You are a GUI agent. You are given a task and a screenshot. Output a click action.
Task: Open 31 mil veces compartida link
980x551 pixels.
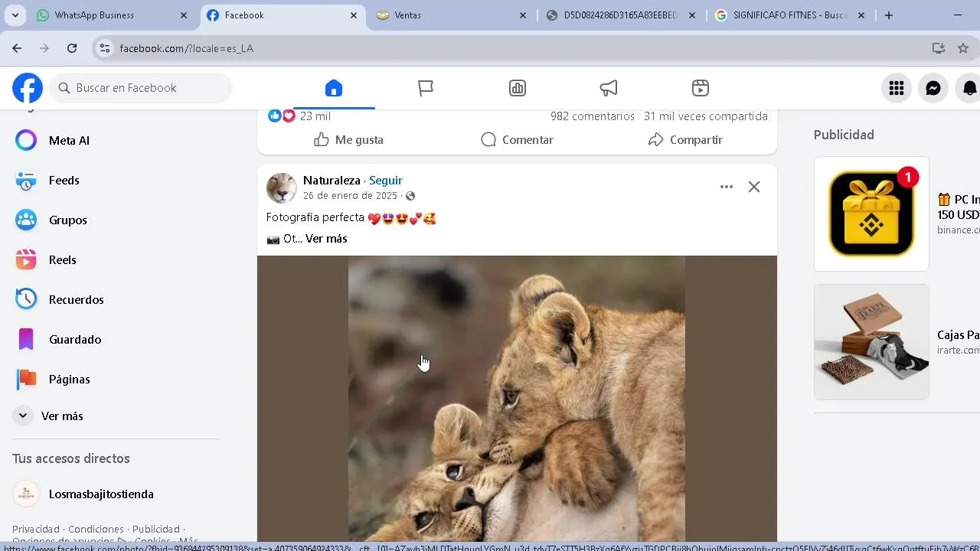click(706, 116)
